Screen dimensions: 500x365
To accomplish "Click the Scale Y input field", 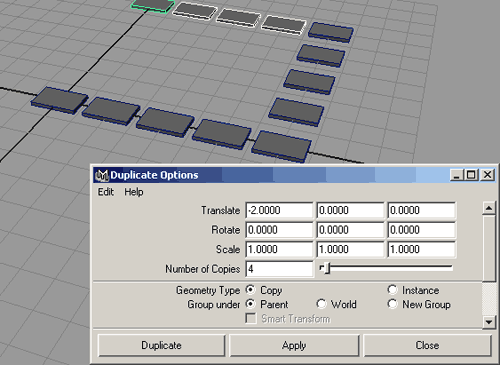I will click(x=350, y=249).
